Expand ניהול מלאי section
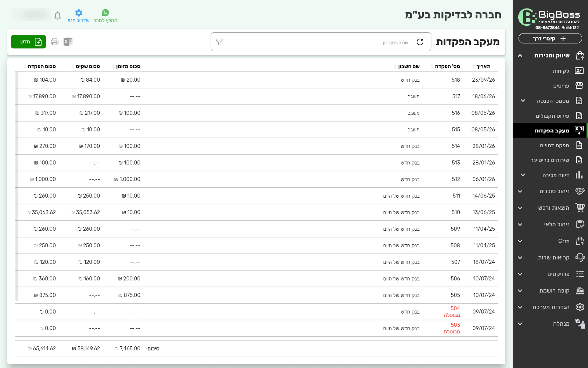 [520, 224]
